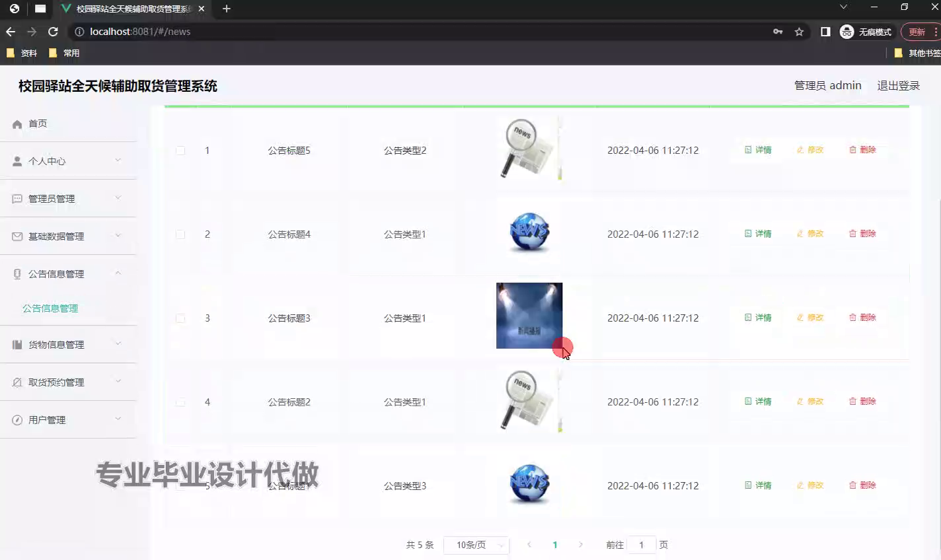Click the 公告信息管理 microphone icon

tap(17, 274)
